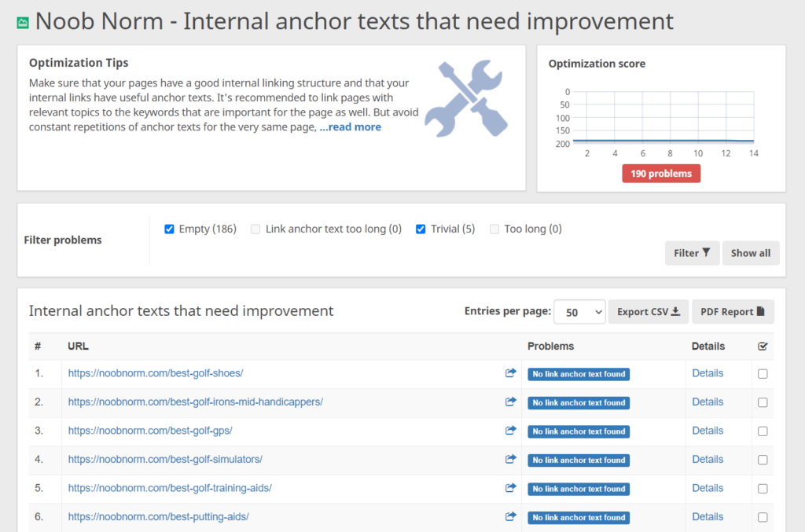Screen dimensions: 805x532
Task: Tick checkbox for best-golf-shoes row
Action: coord(763,374)
